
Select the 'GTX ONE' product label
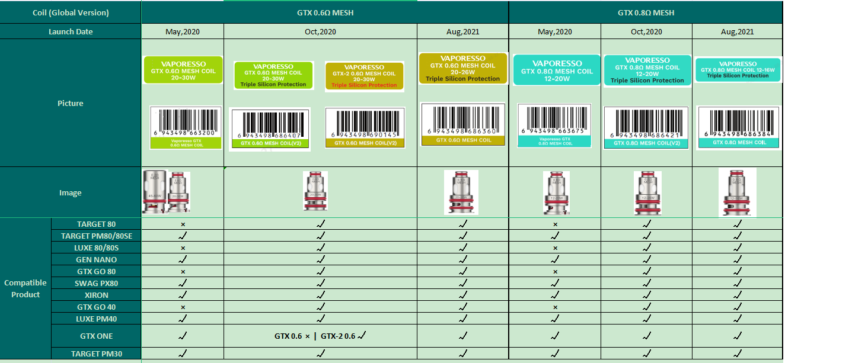point(97,336)
